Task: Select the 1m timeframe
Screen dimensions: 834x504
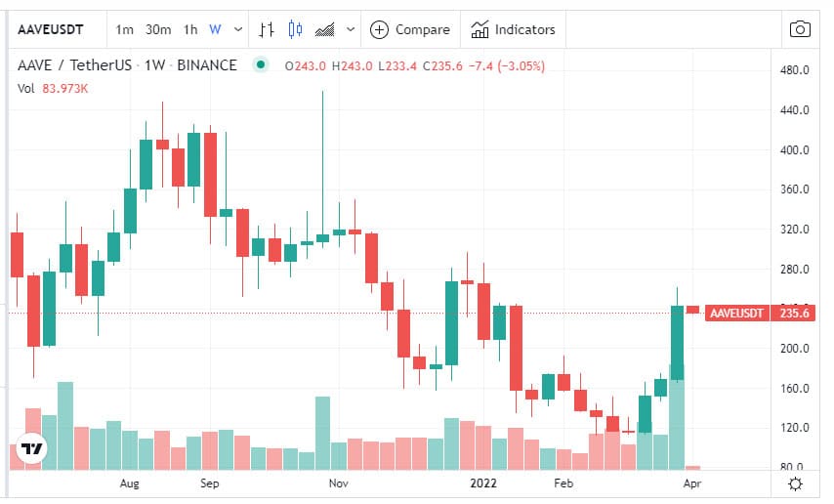Action: tap(124, 29)
